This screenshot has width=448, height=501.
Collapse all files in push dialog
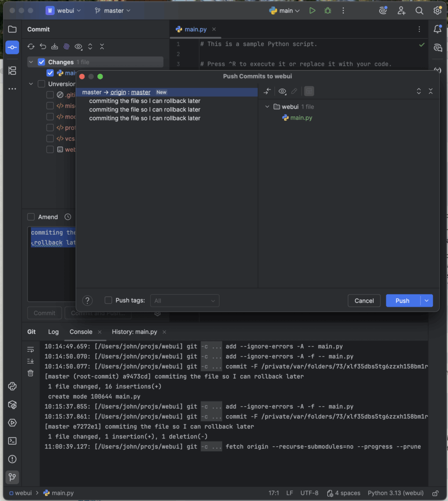[431, 91]
